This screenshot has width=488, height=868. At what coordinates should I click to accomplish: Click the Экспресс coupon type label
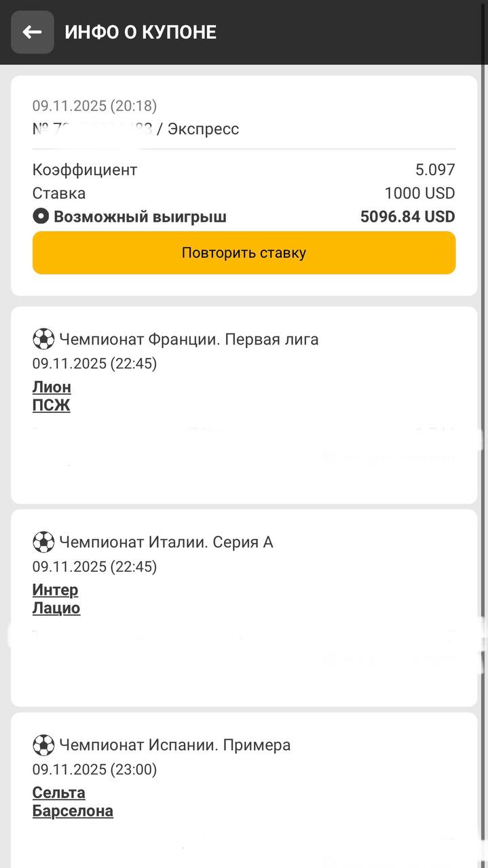click(203, 129)
